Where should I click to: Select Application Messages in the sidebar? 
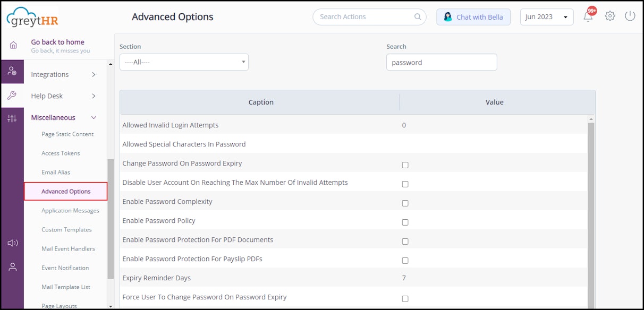(70, 211)
